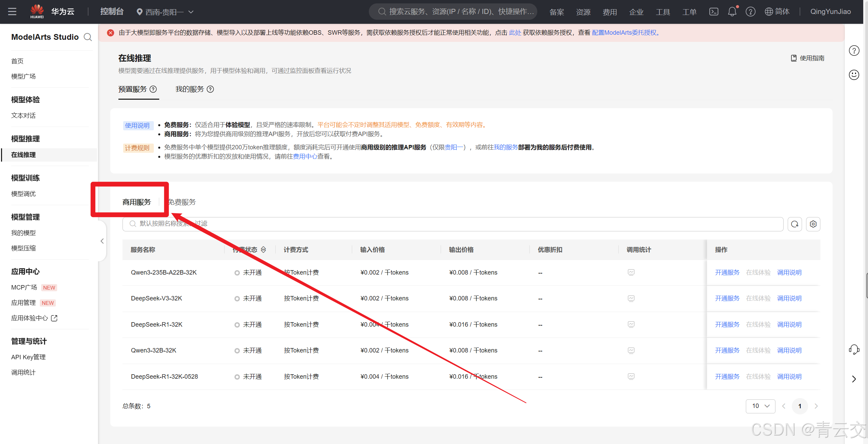Click 开通服务 for DeepSeek-R1-32K-0528

(727, 377)
